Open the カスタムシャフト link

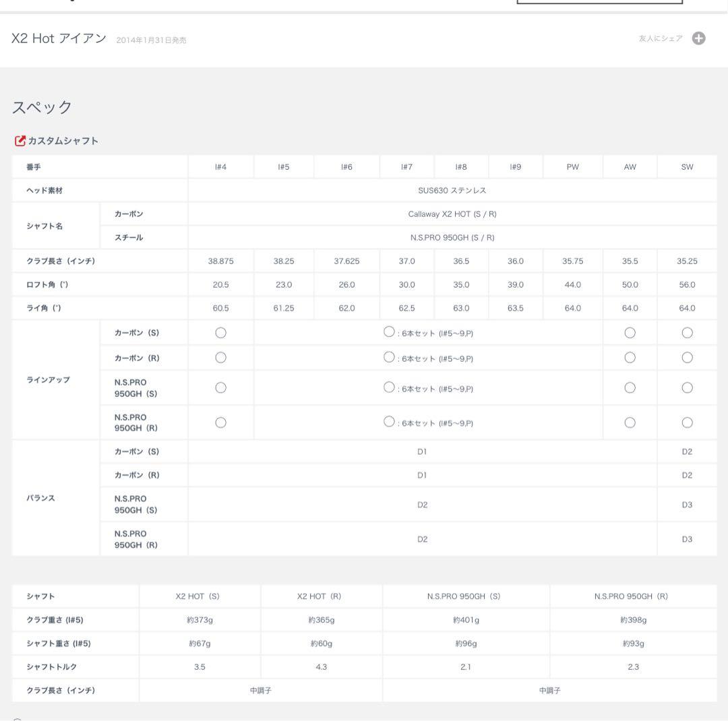(63, 141)
